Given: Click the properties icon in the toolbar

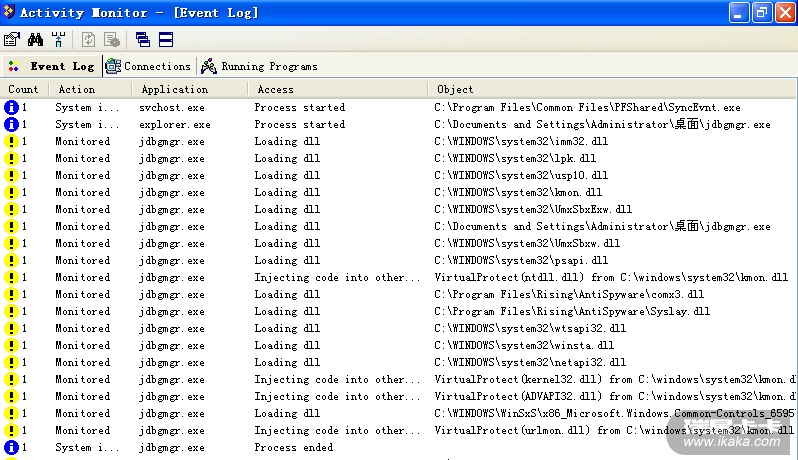Looking at the screenshot, I should (12, 40).
